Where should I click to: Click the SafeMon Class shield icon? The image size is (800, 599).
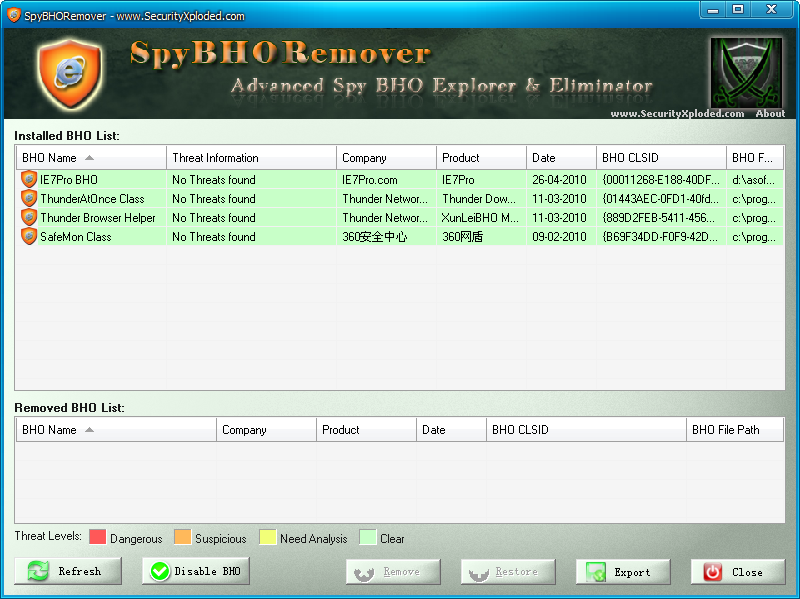point(29,237)
